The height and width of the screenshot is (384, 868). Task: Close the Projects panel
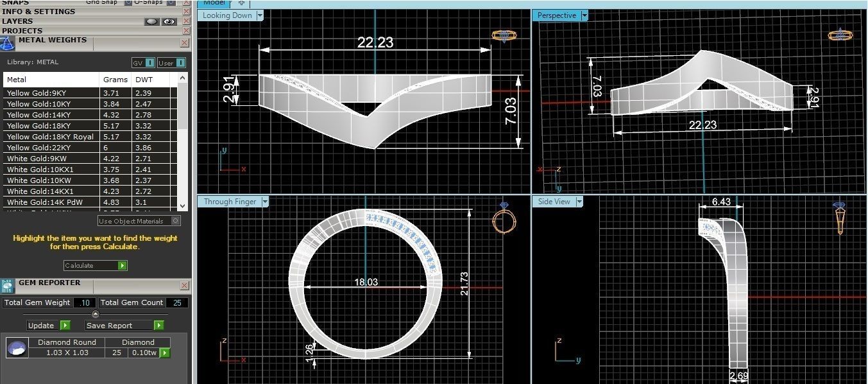coord(186,30)
